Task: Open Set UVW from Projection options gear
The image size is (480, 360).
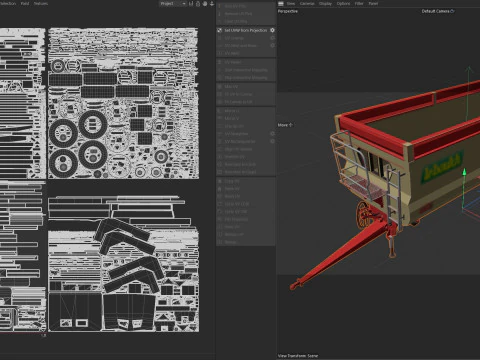Action: (272, 30)
